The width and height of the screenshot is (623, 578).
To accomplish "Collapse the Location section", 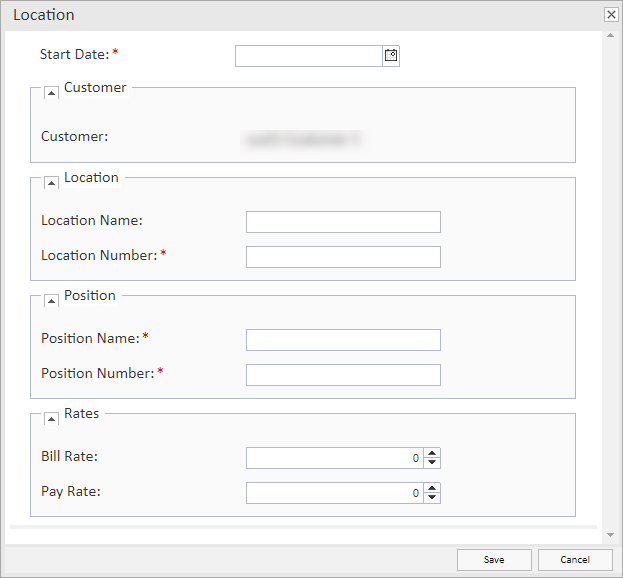I will pyautogui.click(x=51, y=183).
